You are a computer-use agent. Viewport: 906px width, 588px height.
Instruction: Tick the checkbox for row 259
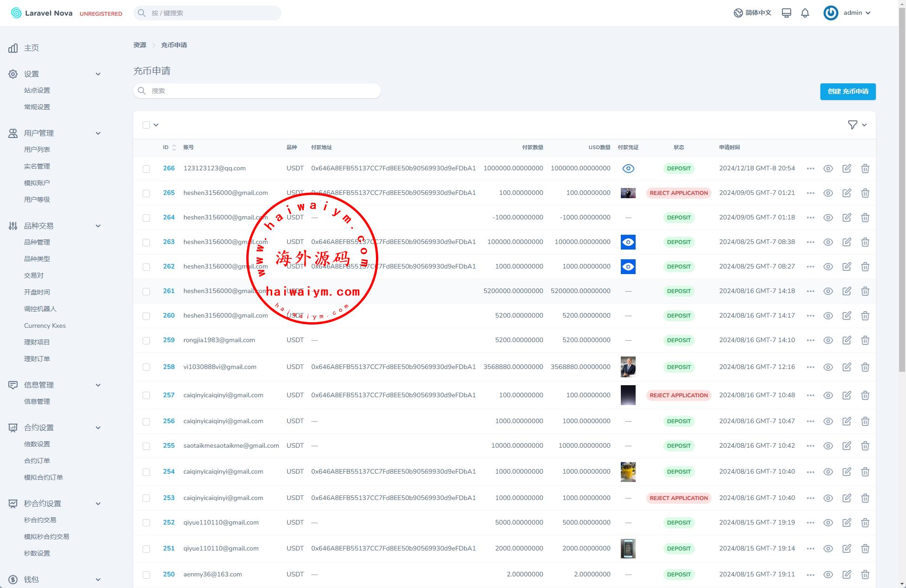point(146,341)
